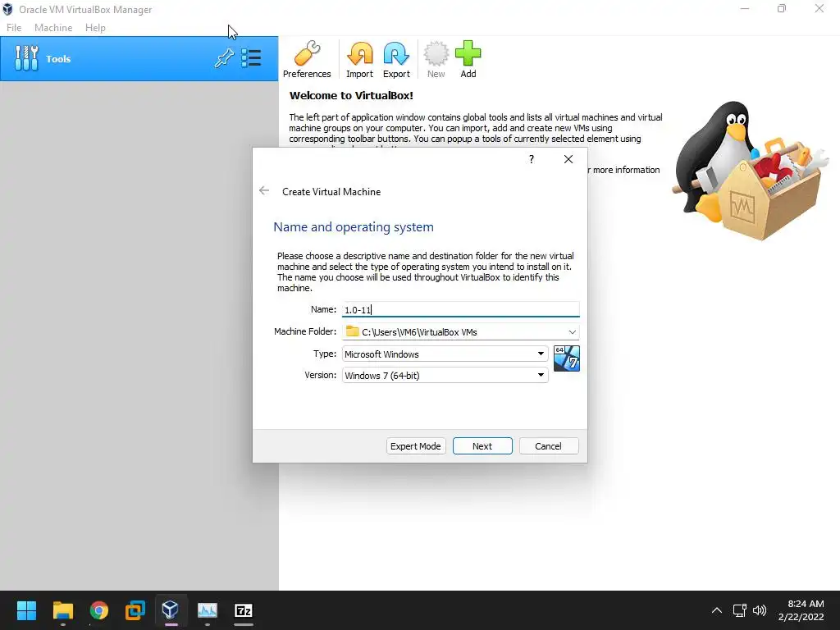840x630 pixels.
Task: Click the Export appliance icon
Action: tap(396, 59)
